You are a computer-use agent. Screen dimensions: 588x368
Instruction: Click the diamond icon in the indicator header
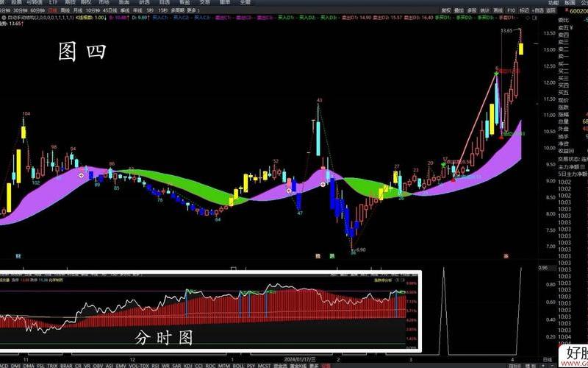coord(528,18)
